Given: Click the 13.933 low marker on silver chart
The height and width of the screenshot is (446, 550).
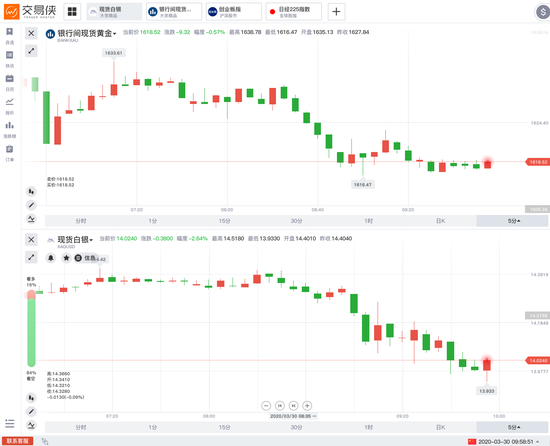Looking at the screenshot, I should coord(487,391).
